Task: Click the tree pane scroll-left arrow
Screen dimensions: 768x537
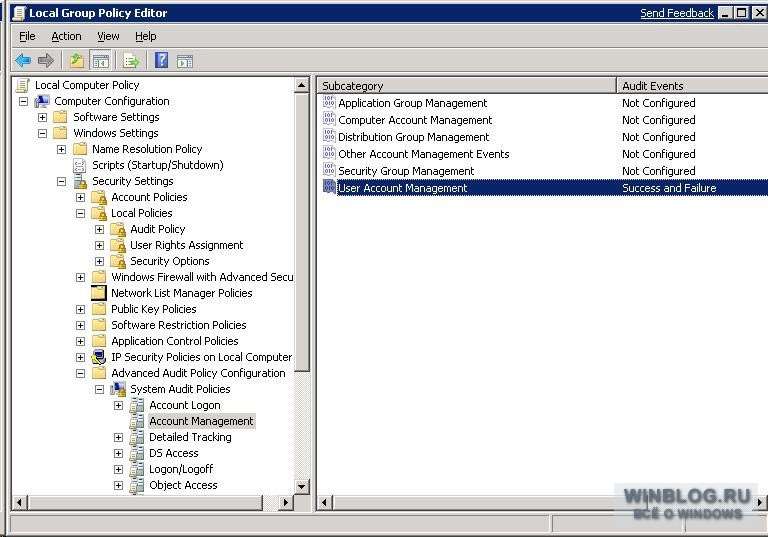Action: coord(19,502)
